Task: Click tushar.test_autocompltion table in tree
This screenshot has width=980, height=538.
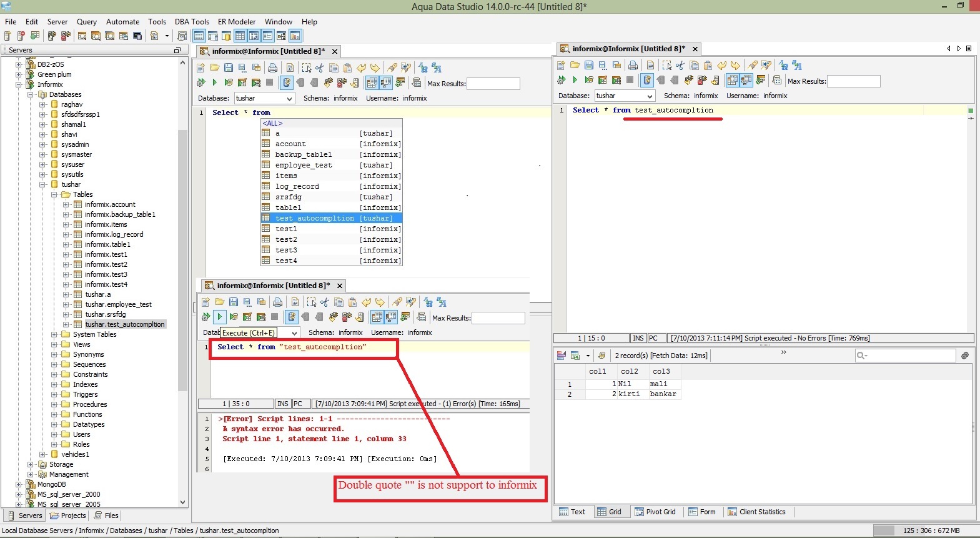Action: (125, 324)
